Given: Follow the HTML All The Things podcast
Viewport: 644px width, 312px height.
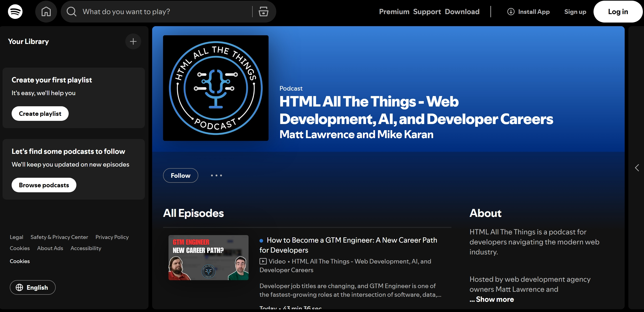Looking at the screenshot, I should [x=181, y=175].
